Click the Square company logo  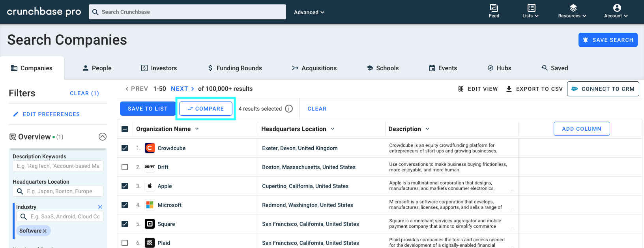(x=150, y=224)
